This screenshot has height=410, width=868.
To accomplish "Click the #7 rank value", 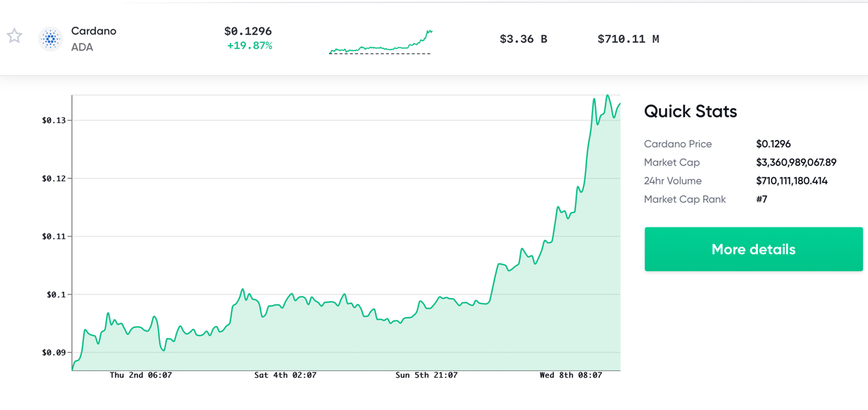I will pyautogui.click(x=761, y=200).
